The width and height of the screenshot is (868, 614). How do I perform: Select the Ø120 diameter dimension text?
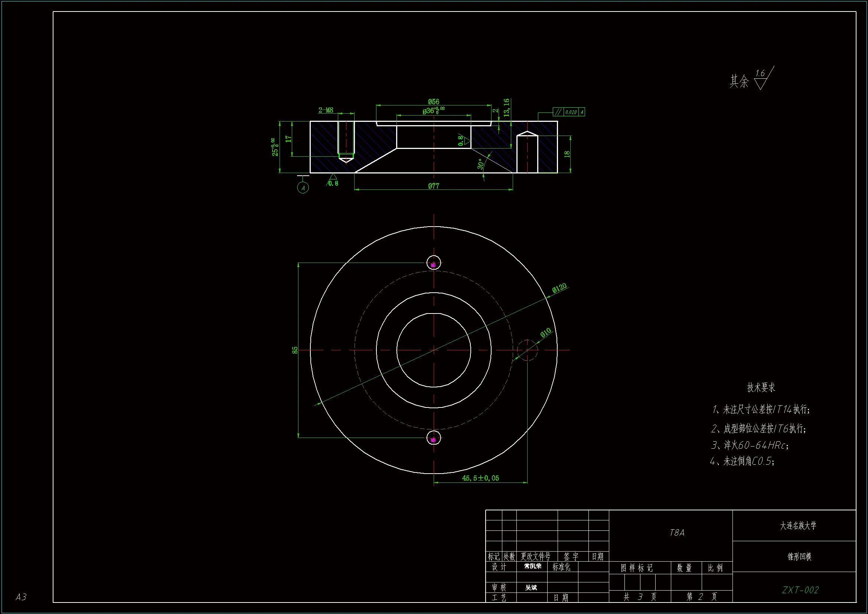click(559, 288)
